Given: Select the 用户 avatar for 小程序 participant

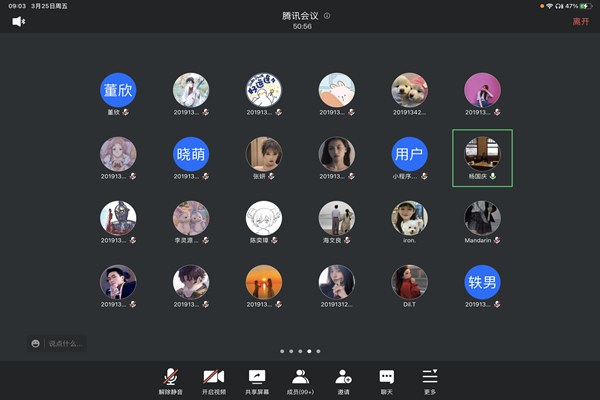Looking at the screenshot, I should point(409,154).
